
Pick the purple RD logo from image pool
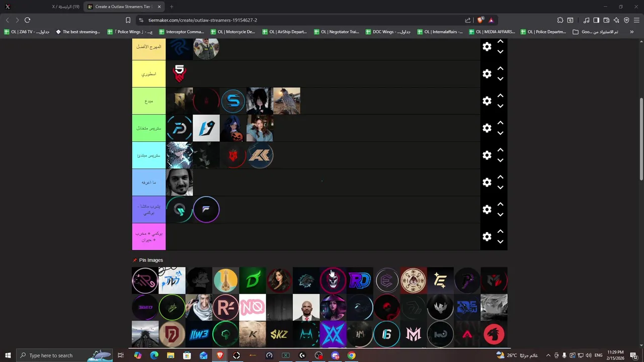360,281
